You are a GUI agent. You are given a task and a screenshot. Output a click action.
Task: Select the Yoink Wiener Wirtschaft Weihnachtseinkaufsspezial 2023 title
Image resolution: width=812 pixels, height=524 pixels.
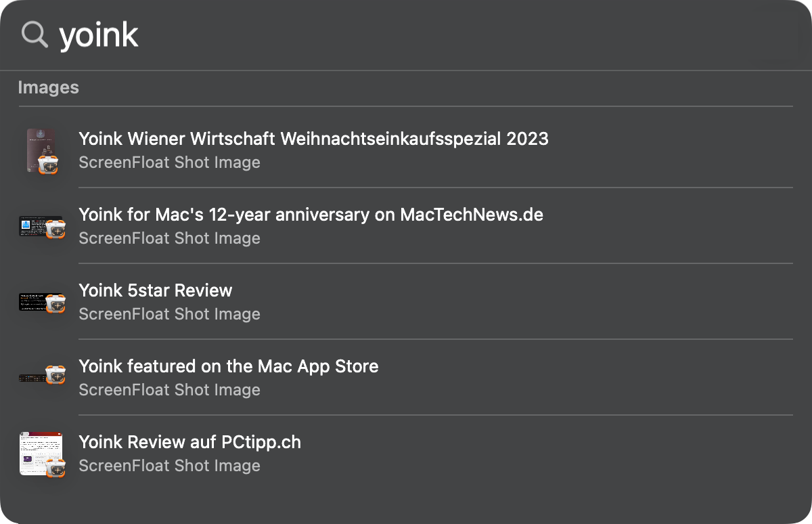[x=313, y=139]
